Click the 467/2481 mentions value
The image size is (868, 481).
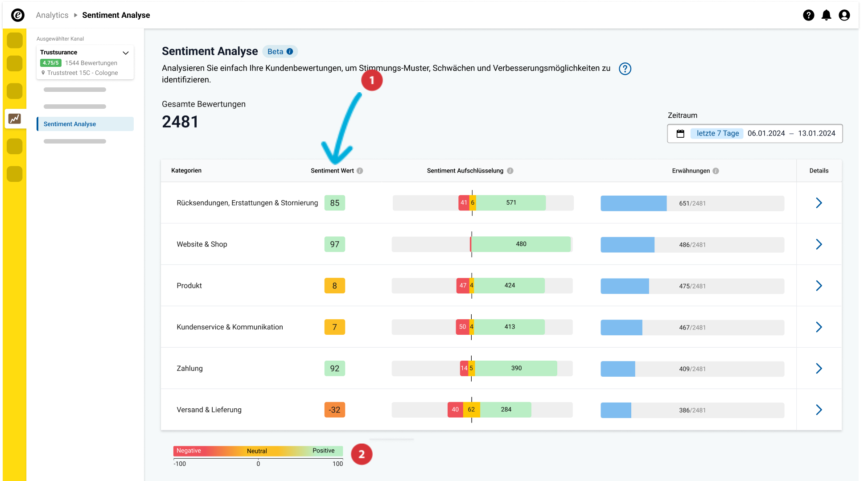pos(692,328)
